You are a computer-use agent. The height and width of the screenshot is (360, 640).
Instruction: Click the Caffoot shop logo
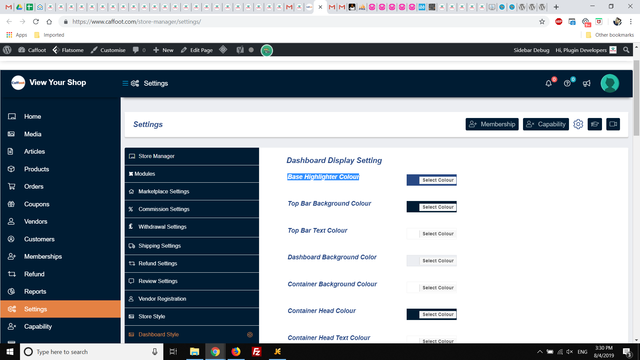tap(18, 83)
